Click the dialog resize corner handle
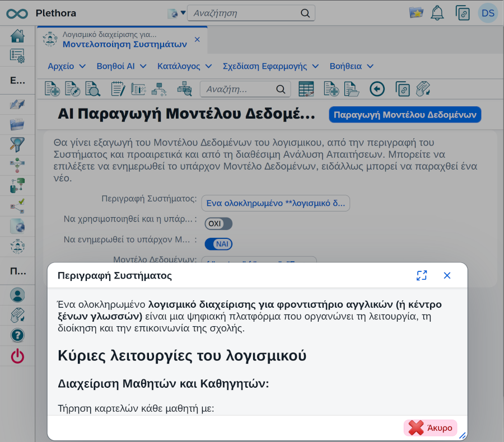The height and width of the screenshot is (442, 504). point(463,436)
